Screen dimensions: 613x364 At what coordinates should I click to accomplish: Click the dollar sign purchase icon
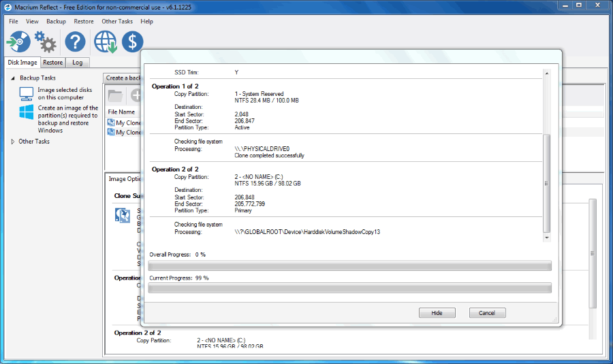click(x=133, y=42)
